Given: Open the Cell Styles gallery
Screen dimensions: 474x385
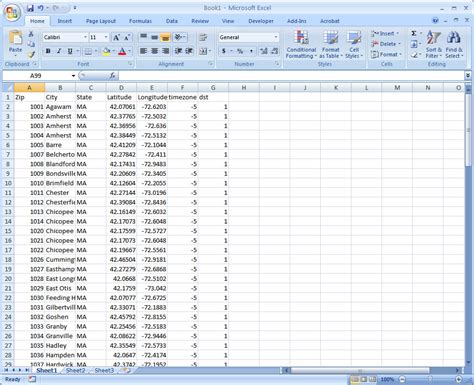Looking at the screenshot, I should pyautogui.click(x=354, y=44).
